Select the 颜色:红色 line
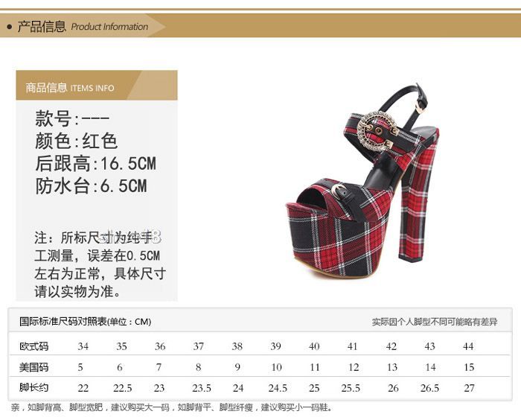The image size is (521, 420). click(77, 141)
